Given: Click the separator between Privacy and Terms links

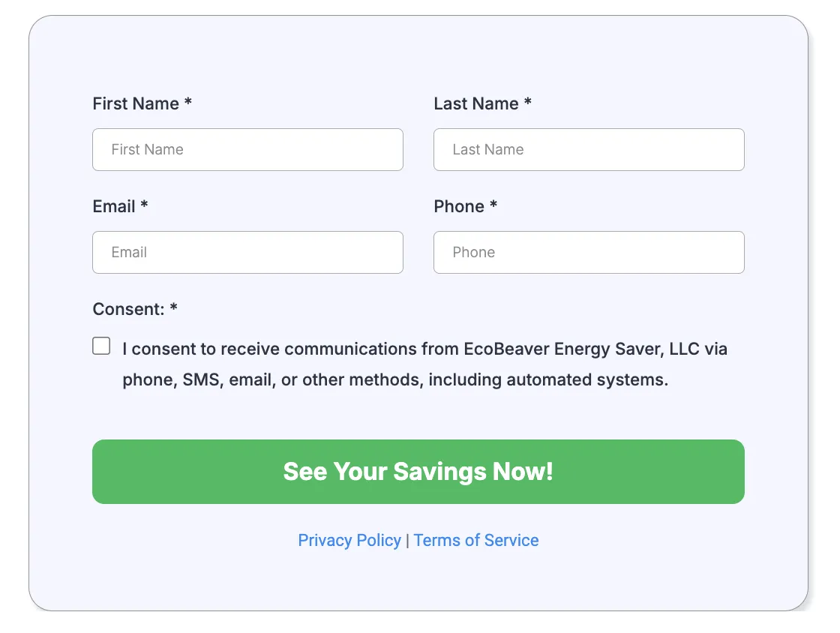Looking at the screenshot, I should click(407, 540).
